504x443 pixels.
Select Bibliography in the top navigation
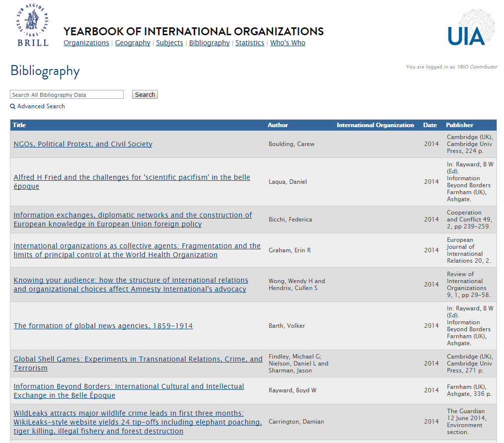(209, 43)
